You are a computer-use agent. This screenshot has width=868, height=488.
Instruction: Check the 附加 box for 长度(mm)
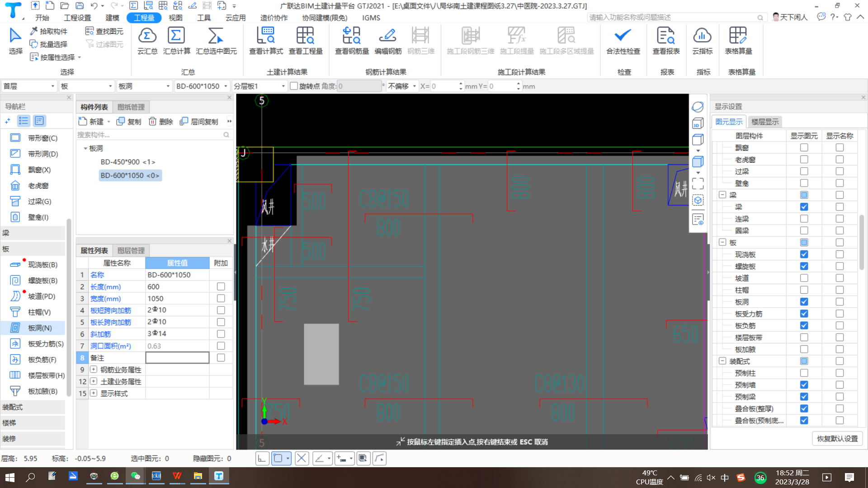coord(221,286)
